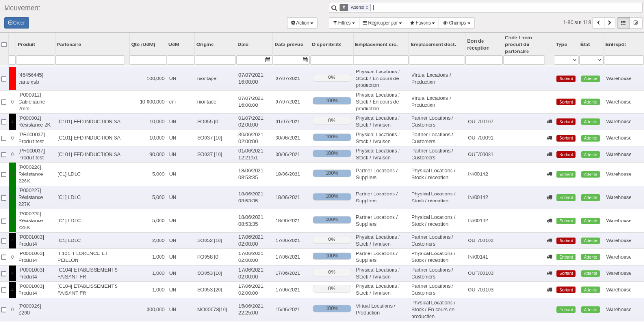This screenshot has height=324, width=644.
Task: Open calendar picker for Date filter
Action: tap(268, 60)
